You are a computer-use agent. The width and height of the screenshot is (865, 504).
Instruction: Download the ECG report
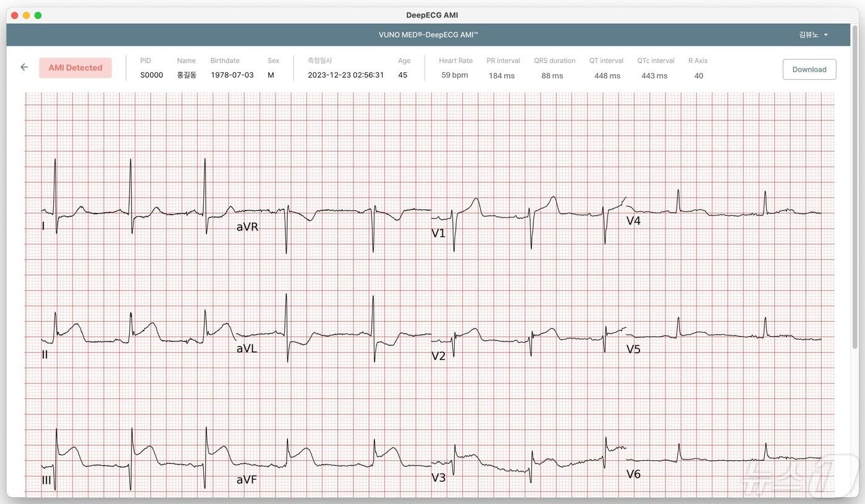tap(809, 69)
